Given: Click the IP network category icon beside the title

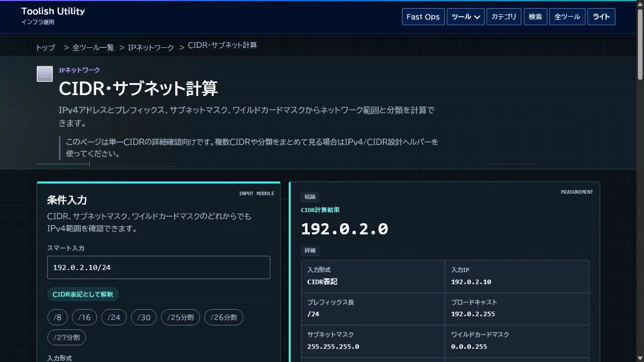Looking at the screenshot, I should [x=45, y=74].
